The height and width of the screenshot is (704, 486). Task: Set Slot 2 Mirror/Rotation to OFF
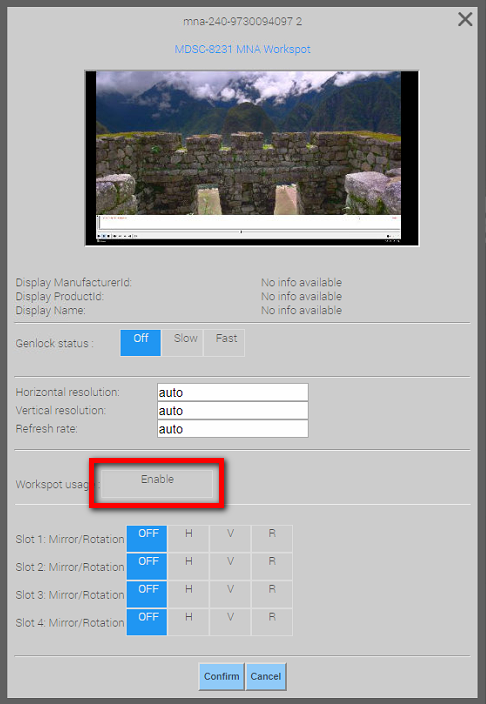coord(147,567)
